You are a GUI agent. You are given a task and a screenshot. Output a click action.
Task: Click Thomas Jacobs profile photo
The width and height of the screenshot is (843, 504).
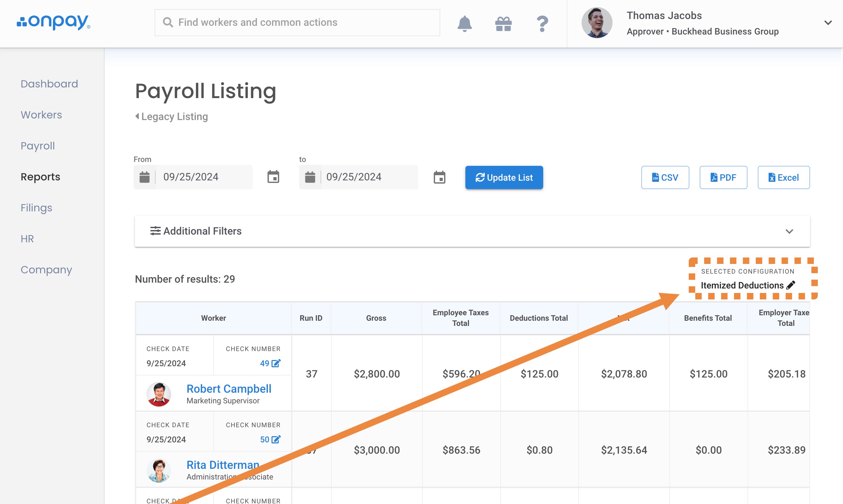[597, 23]
